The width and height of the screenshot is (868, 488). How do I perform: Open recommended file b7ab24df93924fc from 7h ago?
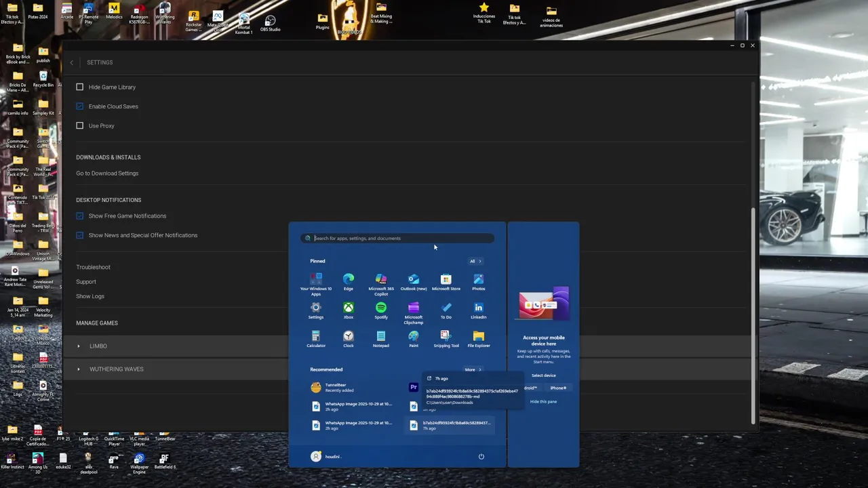point(451,426)
